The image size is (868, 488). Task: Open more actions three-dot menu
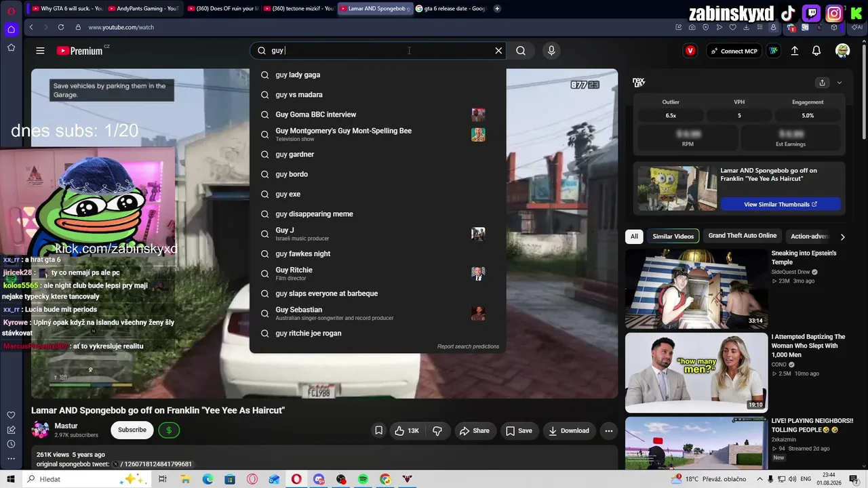(609, 430)
